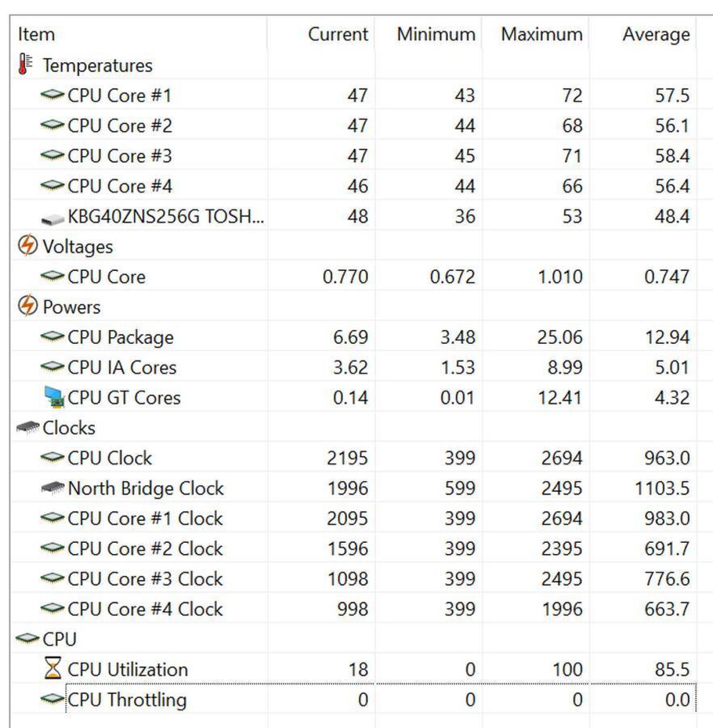Viewport: 713px width, 728px height.
Task: Click CPU Core #2 Clock average 691.7
Action: click(x=667, y=548)
